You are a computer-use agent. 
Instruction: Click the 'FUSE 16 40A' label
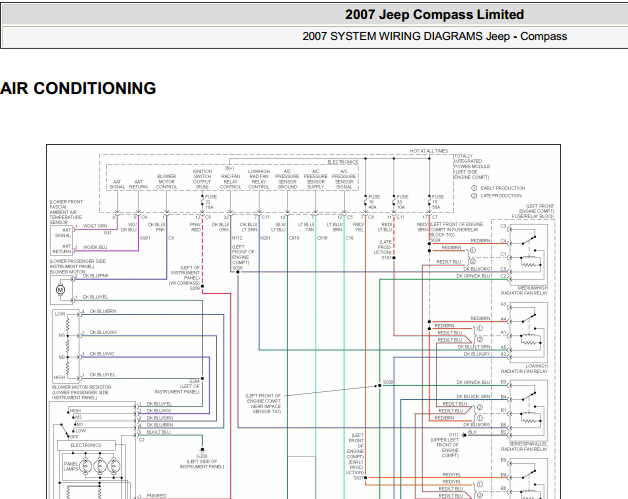tap(374, 202)
